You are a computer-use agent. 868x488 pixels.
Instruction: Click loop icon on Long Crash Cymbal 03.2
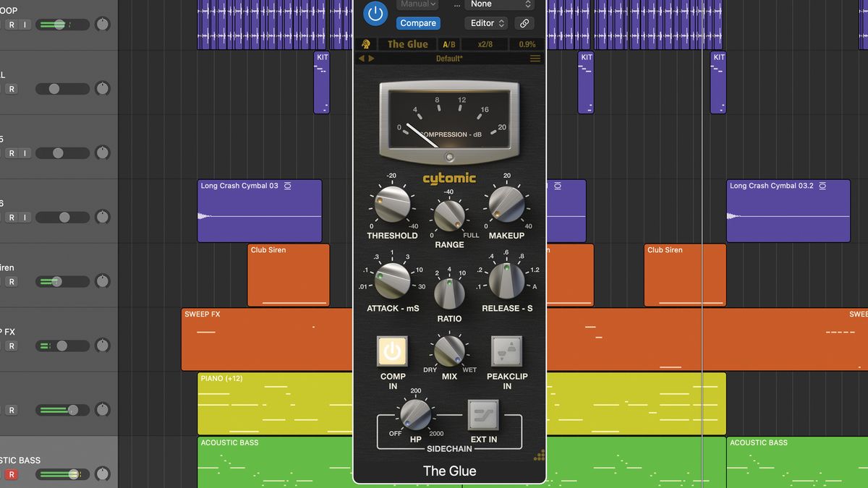pyautogui.click(x=823, y=186)
